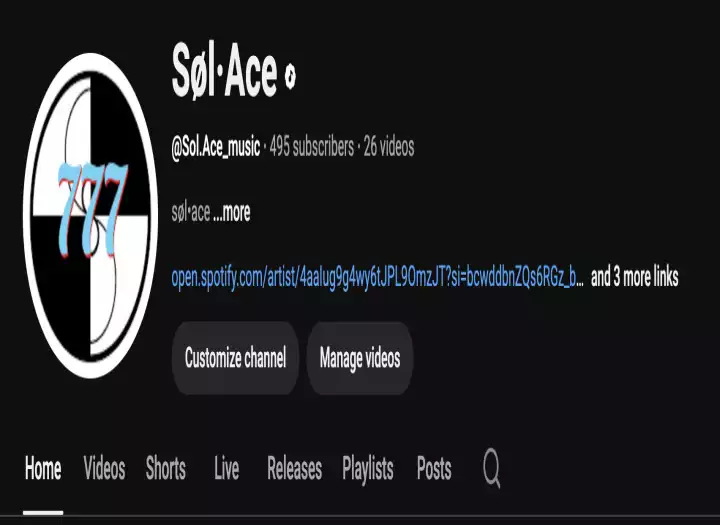The width and height of the screenshot is (720, 525).
Task: Switch to the Posts tab
Action: click(434, 469)
